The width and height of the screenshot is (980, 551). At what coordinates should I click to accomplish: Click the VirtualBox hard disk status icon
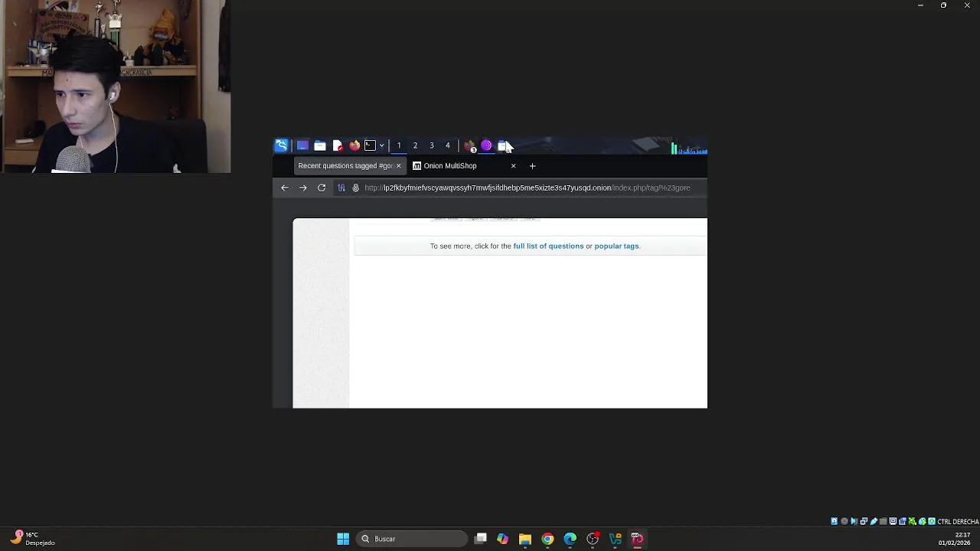click(x=835, y=521)
